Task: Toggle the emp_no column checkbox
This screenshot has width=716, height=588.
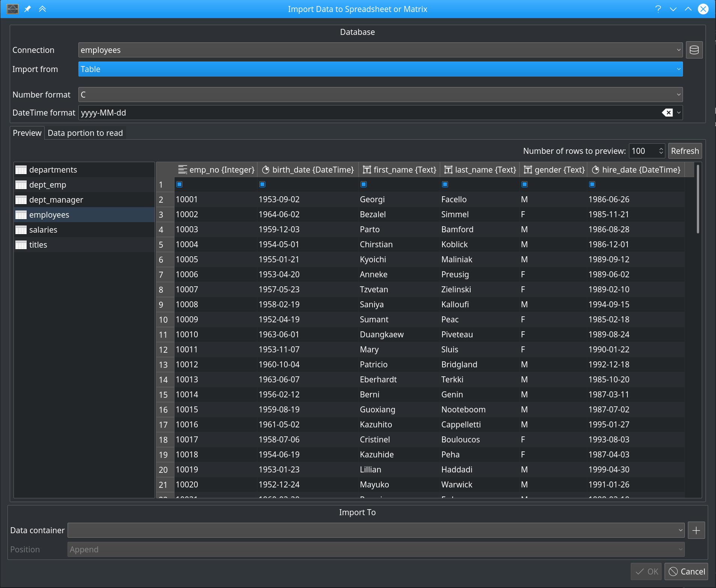Action: tap(179, 184)
